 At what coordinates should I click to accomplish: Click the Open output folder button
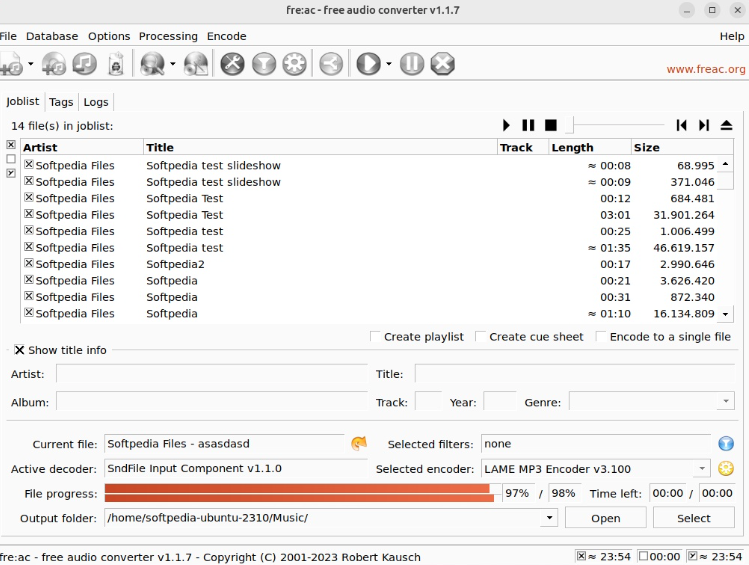click(x=606, y=518)
